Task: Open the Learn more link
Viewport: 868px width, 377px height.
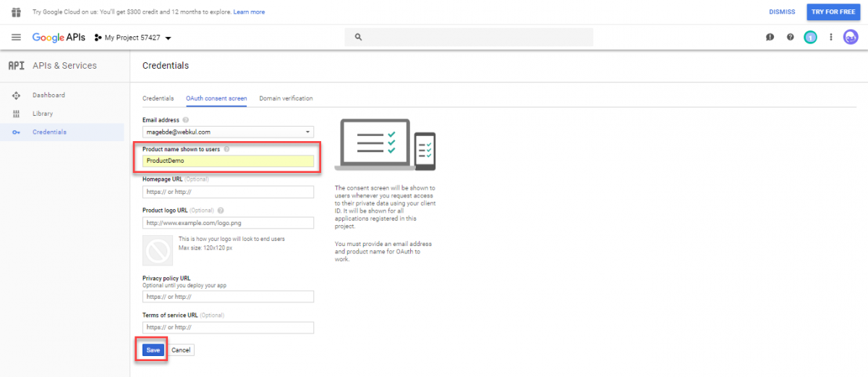Action: tap(249, 12)
